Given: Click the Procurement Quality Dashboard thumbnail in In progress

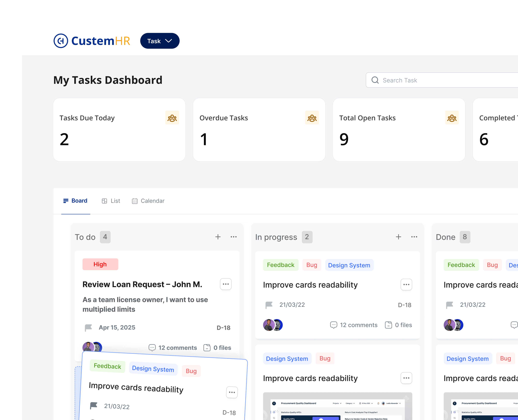Looking at the screenshot, I should coord(337,406).
